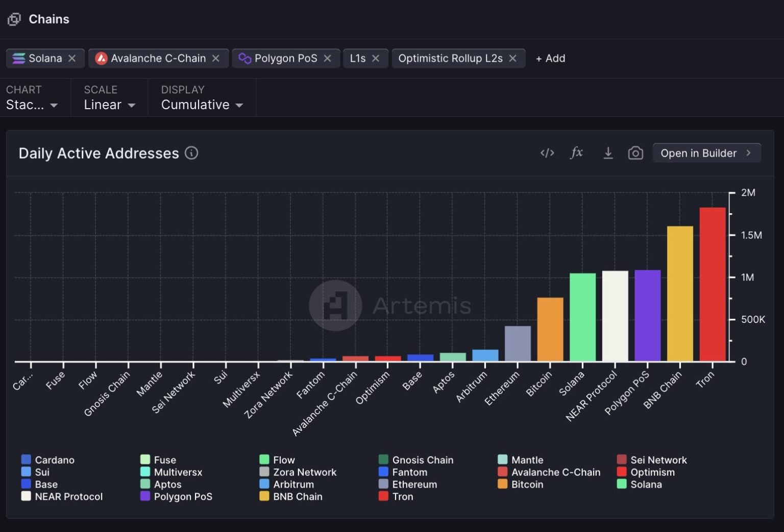
Task: Remove the Polygon PoS filter chip
Action: click(328, 58)
